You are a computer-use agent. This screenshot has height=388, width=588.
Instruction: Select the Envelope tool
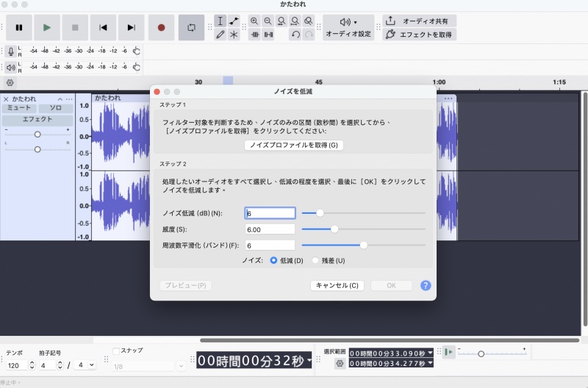tap(234, 21)
